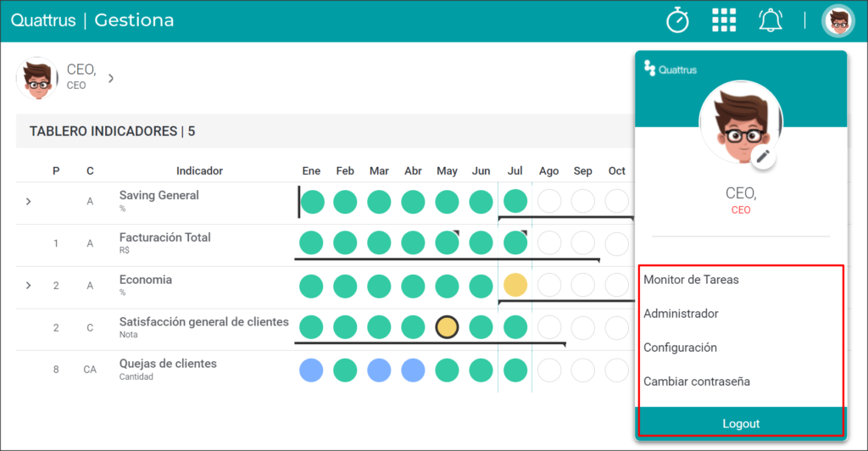Open the apps grid menu

[x=724, y=20]
